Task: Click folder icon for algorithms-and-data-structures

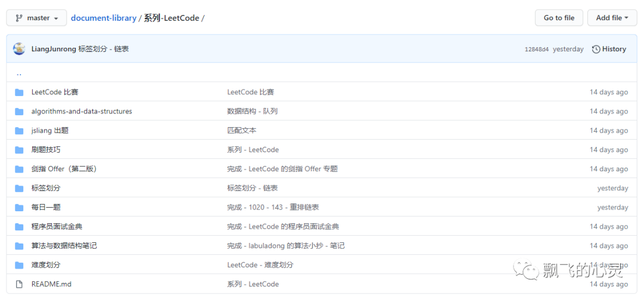Action: pos(19,112)
